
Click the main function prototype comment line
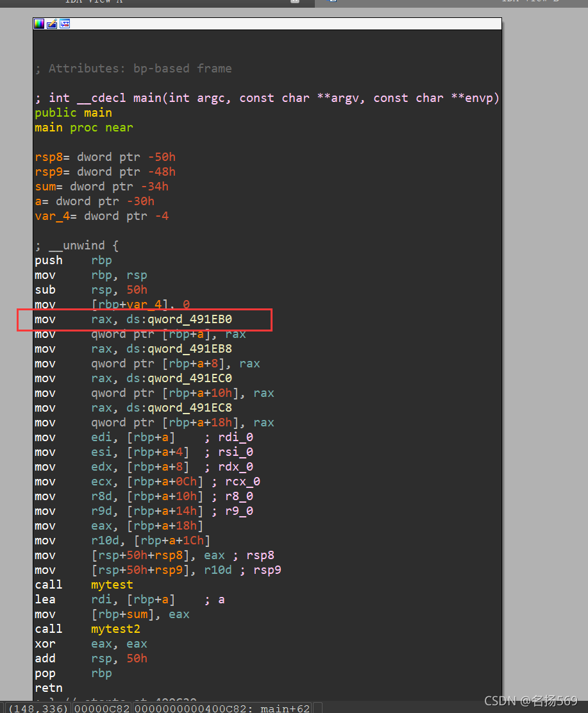click(267, 98)
